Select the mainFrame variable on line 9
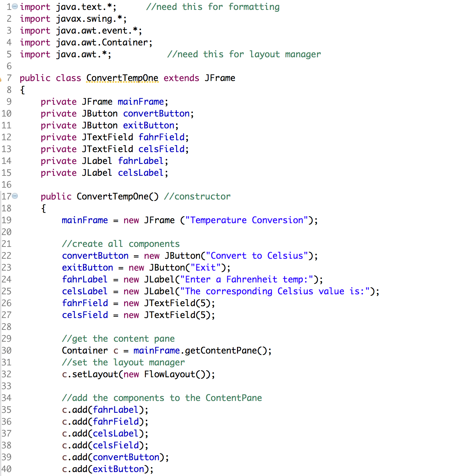Screen dimensions: 476x476 (141, 101)
